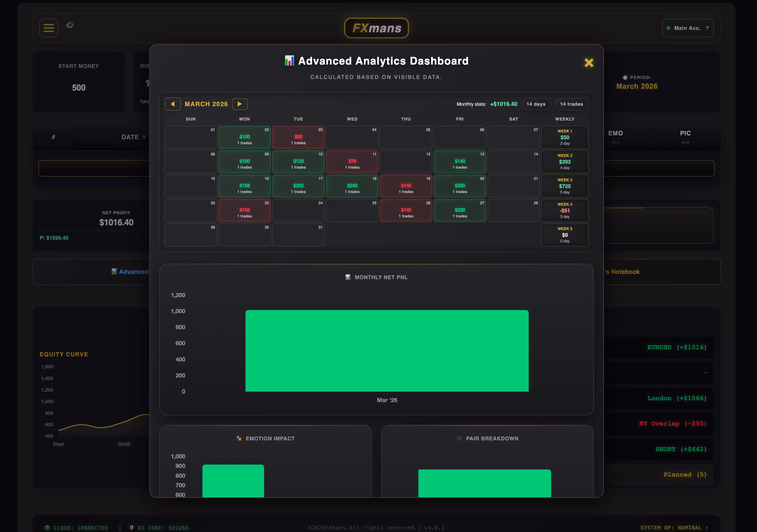Click the FXmans logo

coord(376,28)
